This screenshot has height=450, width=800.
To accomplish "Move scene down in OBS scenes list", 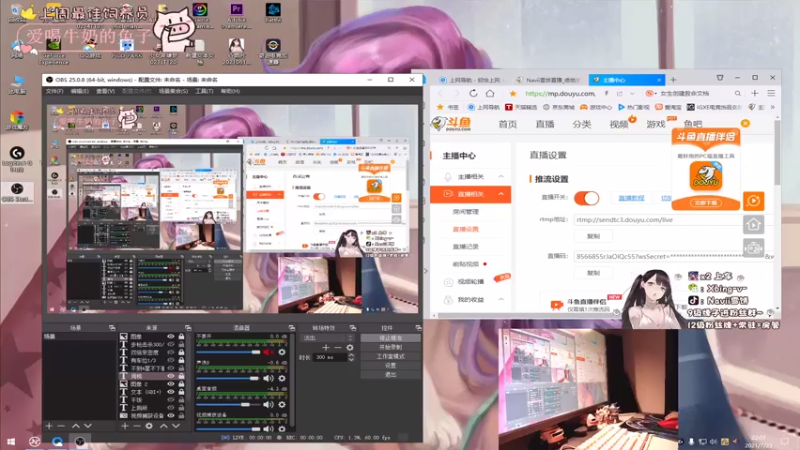I will point(88,426).
